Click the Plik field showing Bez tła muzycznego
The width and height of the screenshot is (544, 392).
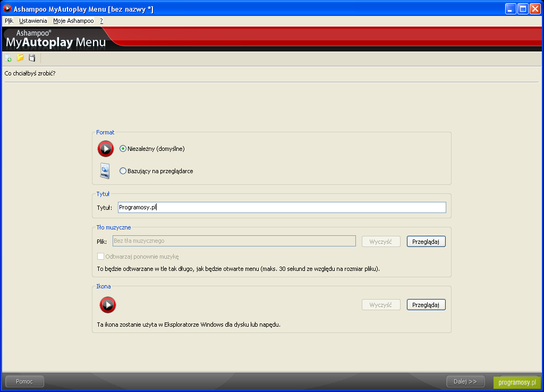tap(234, 241)
